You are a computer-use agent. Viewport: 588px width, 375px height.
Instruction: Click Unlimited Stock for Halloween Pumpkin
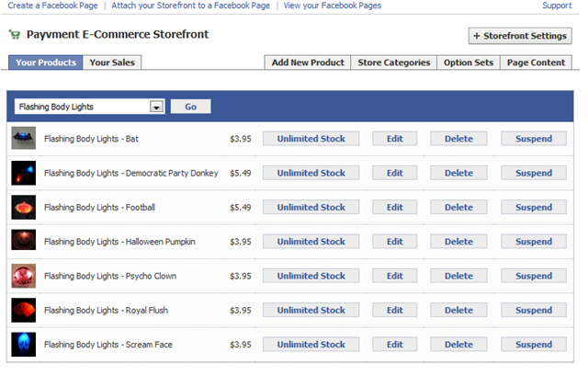(x=311, y=242)
